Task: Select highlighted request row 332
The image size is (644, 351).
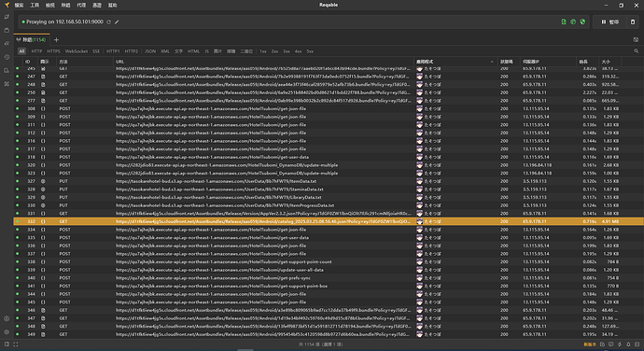Action: coord(329,221)
